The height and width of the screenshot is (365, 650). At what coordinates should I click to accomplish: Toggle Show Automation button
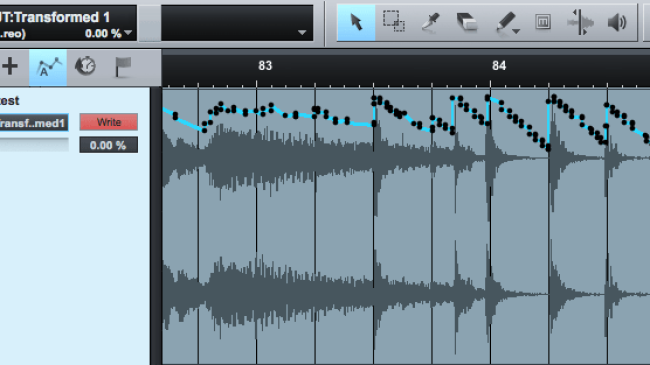point(48,67)
